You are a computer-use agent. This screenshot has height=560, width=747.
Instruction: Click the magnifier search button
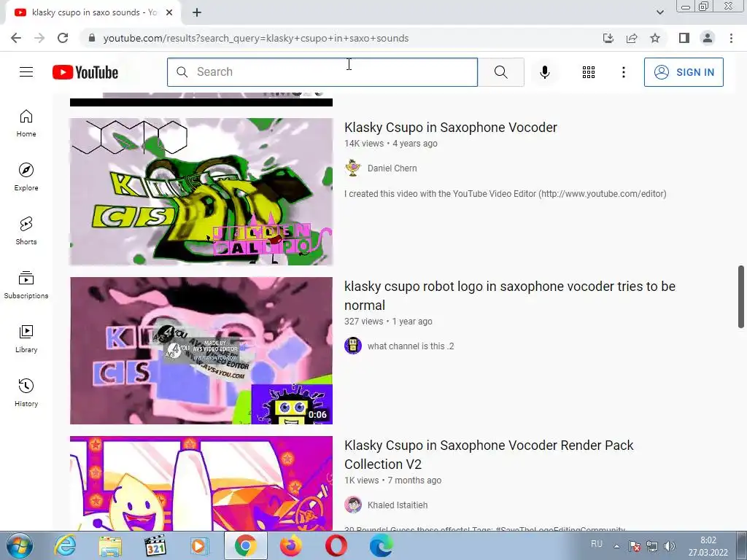tap(500, 72)
